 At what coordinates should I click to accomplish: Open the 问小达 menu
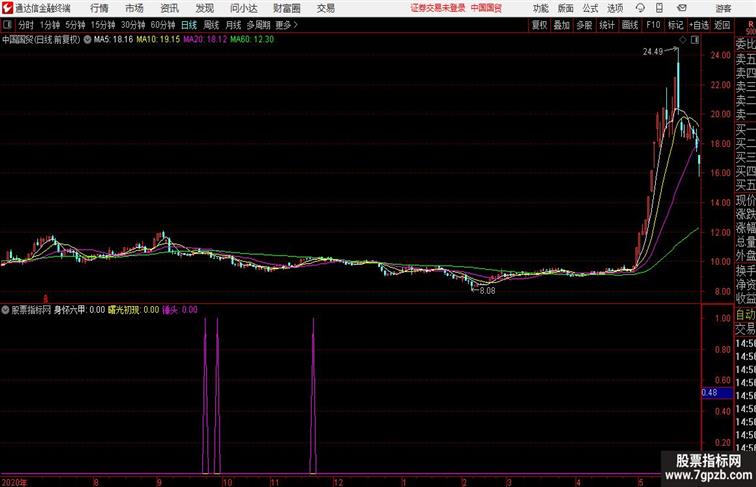243,8
